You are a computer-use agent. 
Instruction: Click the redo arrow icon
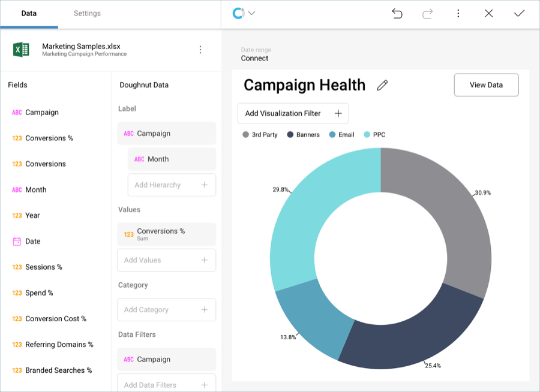tap(427, 13)
